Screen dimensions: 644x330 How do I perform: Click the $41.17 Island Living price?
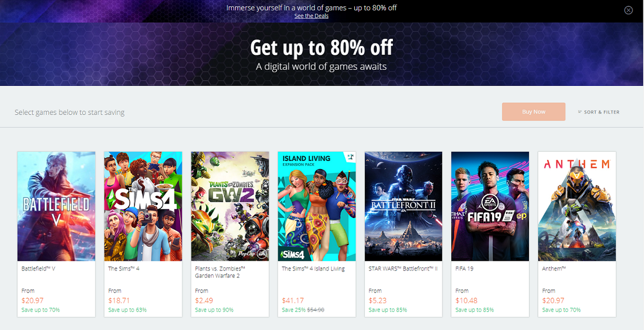coord(293,300)
